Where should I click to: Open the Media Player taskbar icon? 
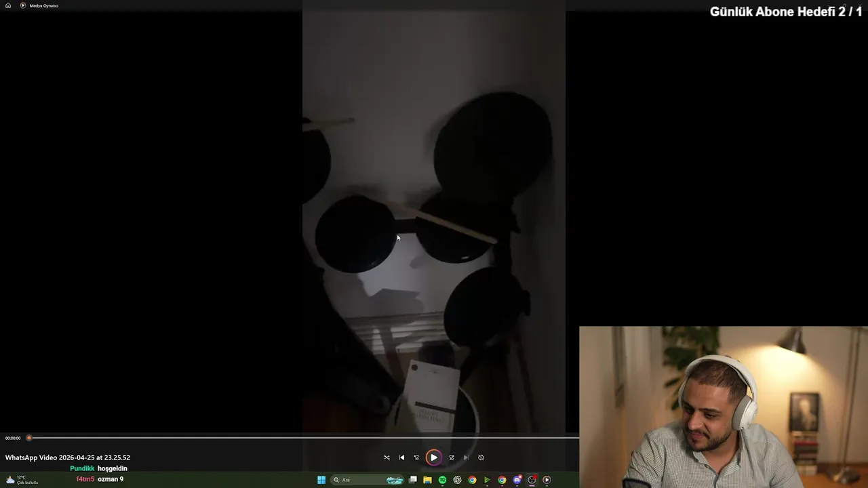547,480
